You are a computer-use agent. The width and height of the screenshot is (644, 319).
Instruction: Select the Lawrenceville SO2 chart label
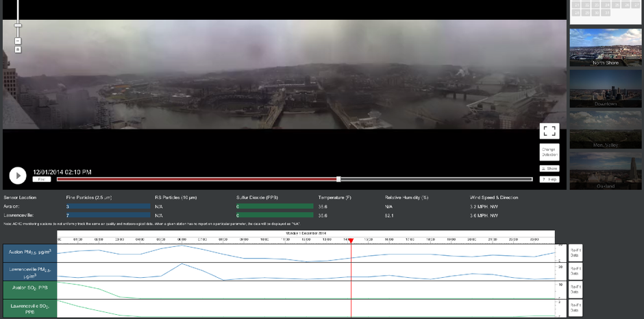pos(30,308)
